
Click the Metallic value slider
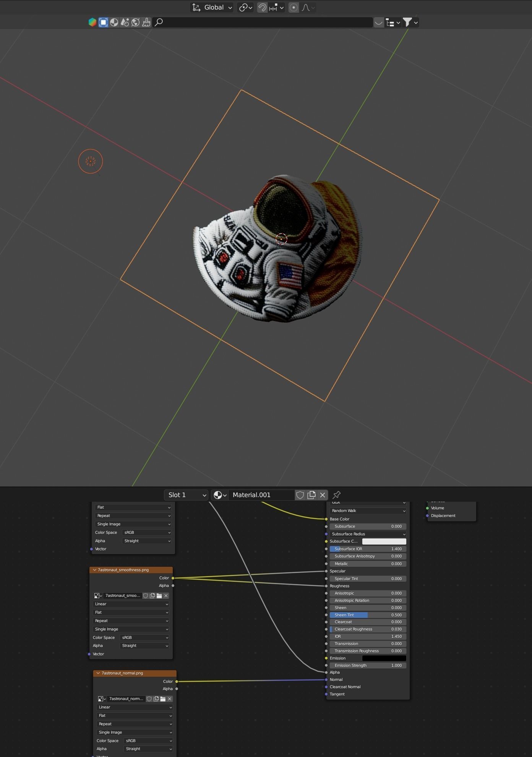(x=368, y=564)
